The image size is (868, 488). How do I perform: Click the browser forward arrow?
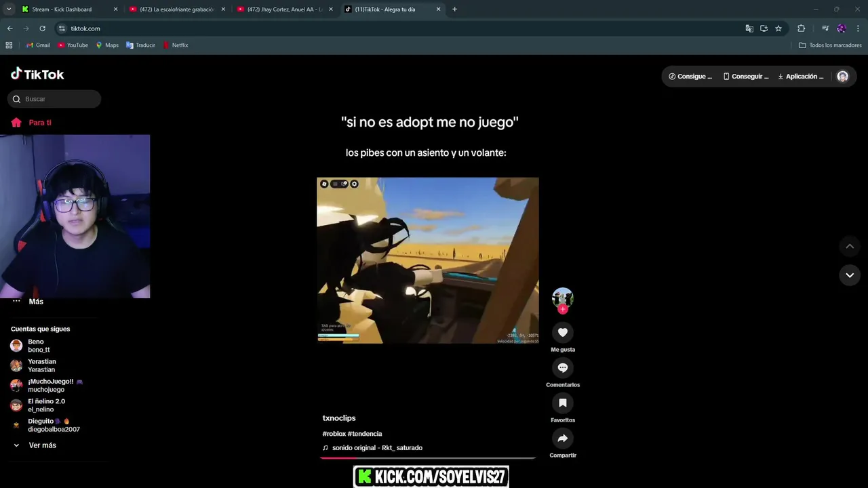[x=26, y=28]
